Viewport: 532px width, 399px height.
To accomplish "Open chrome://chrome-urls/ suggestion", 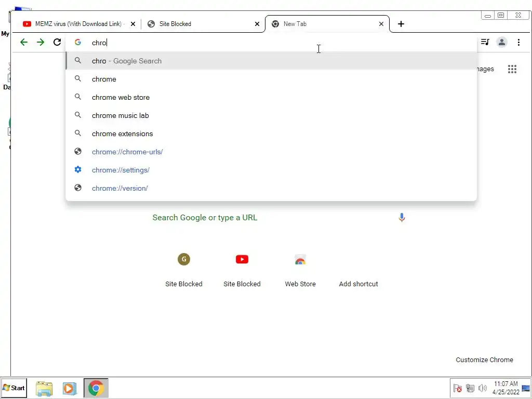I will coord(271,152).
